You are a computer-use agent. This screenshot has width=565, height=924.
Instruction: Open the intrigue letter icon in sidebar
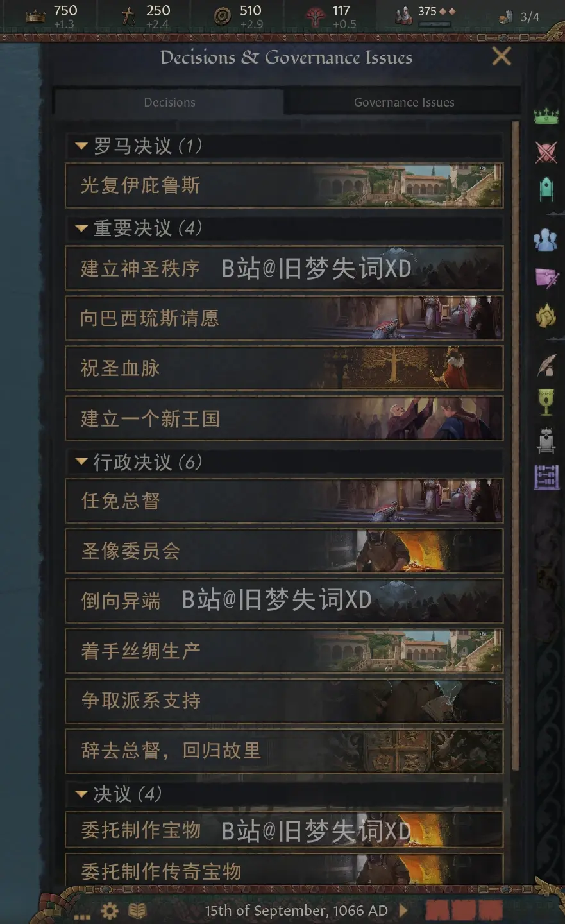pyautogui.click(x=547, y=278)
